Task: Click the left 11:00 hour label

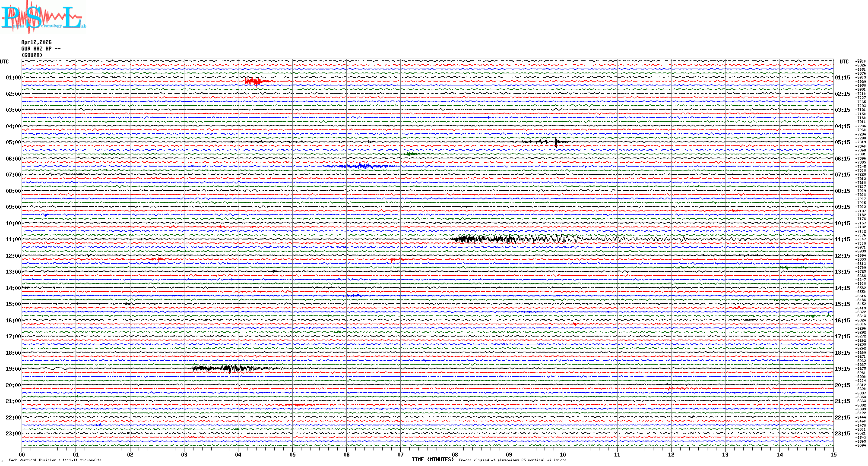Action: [x=13, y=239]
